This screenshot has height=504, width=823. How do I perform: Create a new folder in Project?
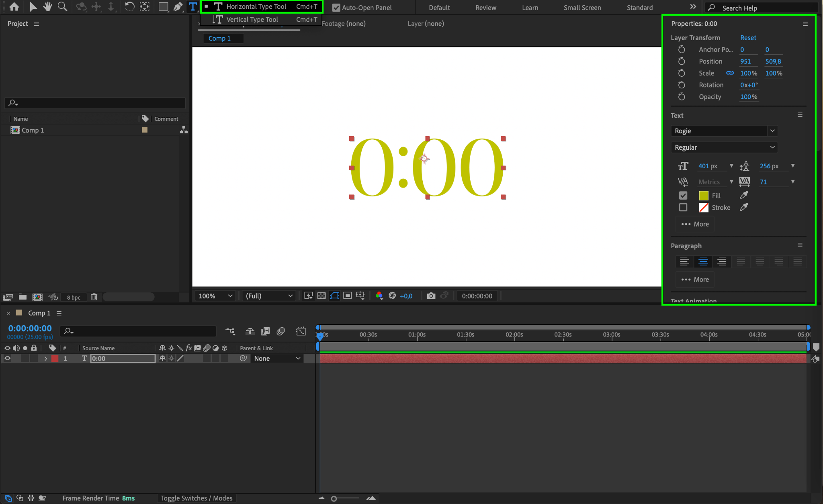23,297
